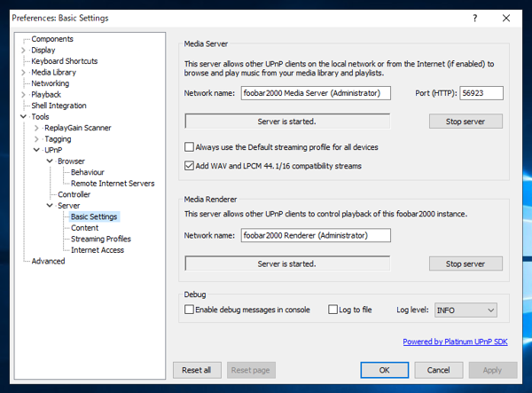Open Keyboard Shortcuts preferences page

(65, 61)
